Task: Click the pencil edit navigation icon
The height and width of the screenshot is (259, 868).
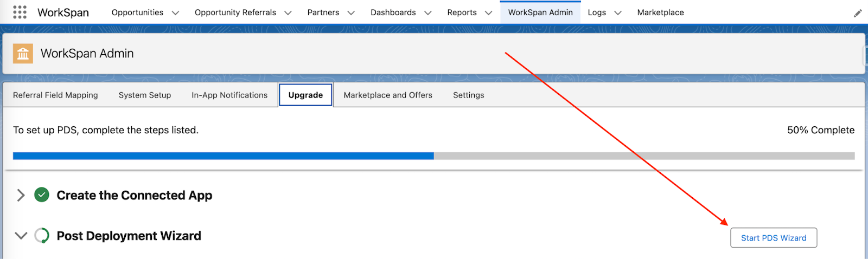Action: (x=858, y=13)
